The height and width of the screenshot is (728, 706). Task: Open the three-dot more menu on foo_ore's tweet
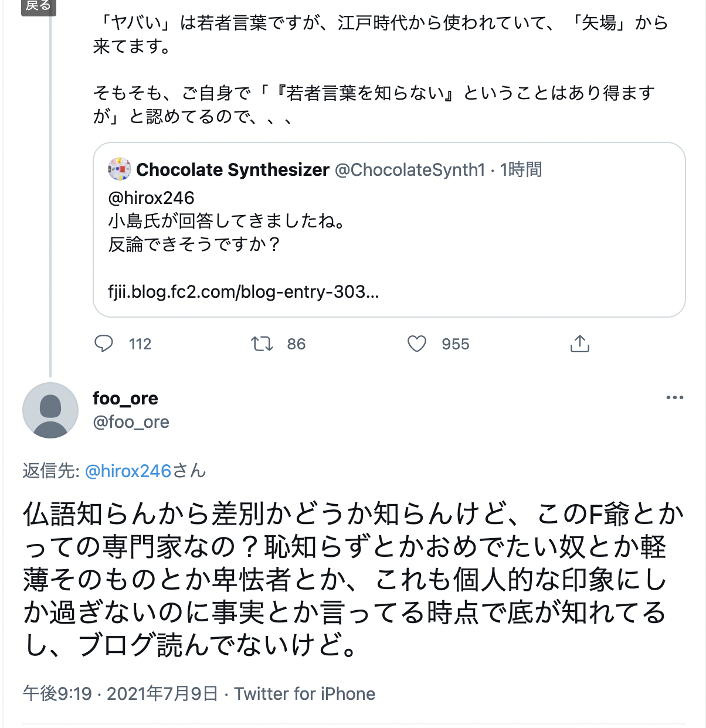tap(674, 398)
